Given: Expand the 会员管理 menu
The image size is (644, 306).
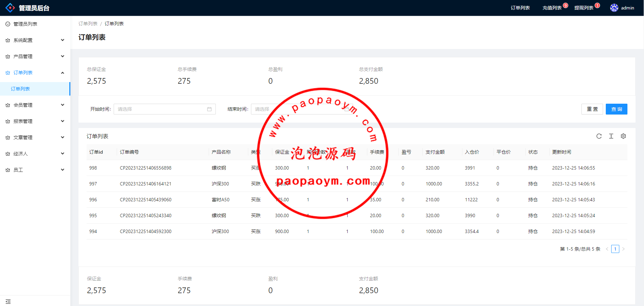Looking at the screenshot, I should (35, 105).
